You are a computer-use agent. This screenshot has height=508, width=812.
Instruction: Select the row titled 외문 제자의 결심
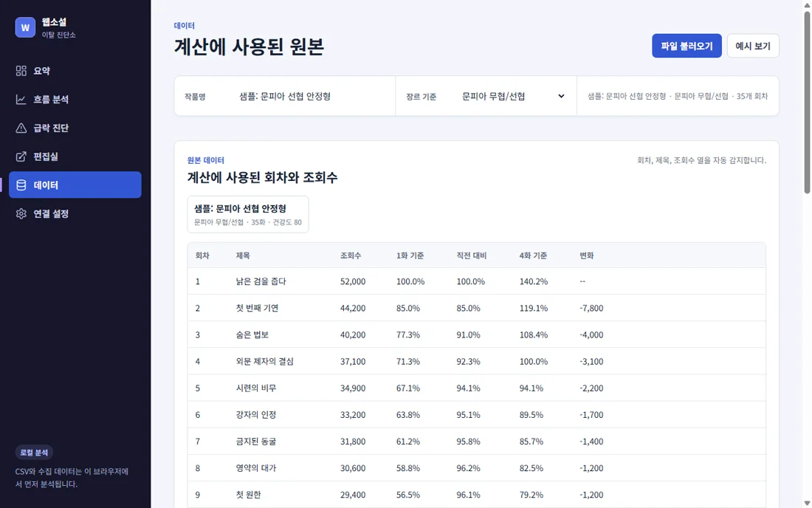coord(476,362)
